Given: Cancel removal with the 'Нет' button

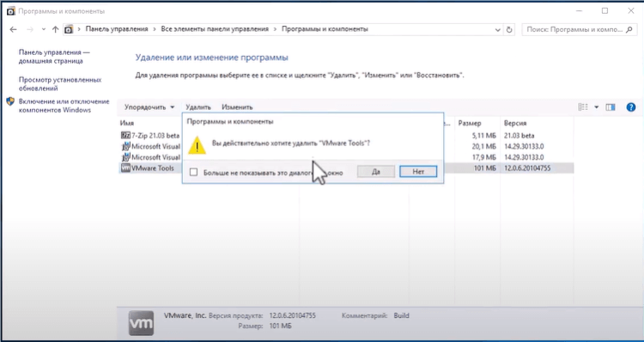Looking at the screenshot, I should (x=418, y=172).
